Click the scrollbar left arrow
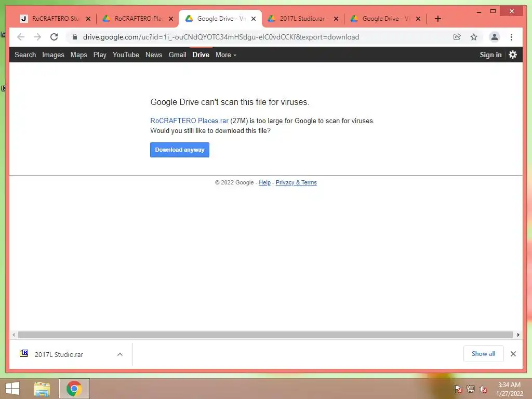The width and height of the screenshot is (532, 399). click(x=14, y=335)
